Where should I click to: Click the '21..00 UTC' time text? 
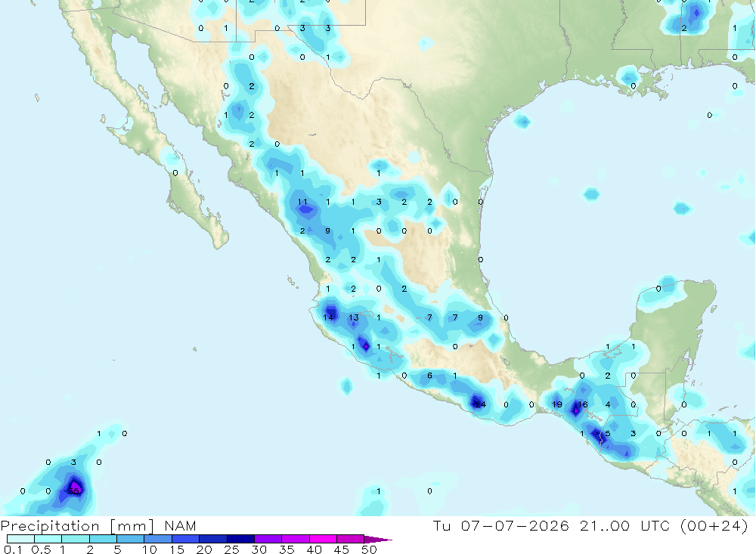point(625,525)
